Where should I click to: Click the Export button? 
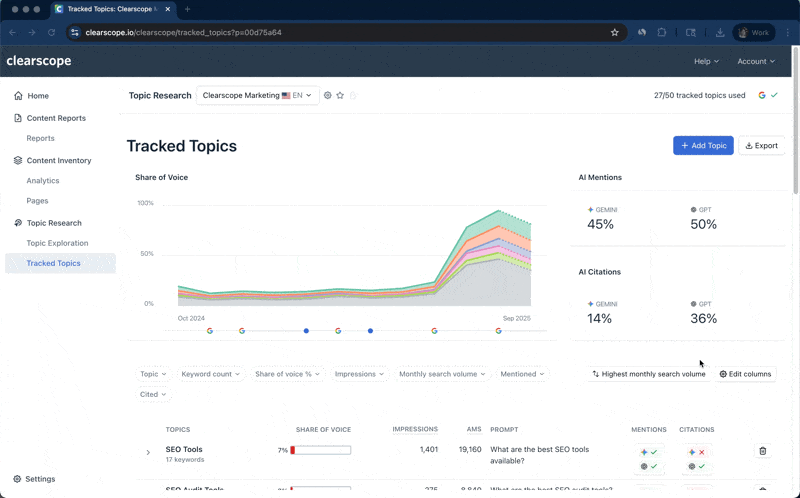point(761,146)
